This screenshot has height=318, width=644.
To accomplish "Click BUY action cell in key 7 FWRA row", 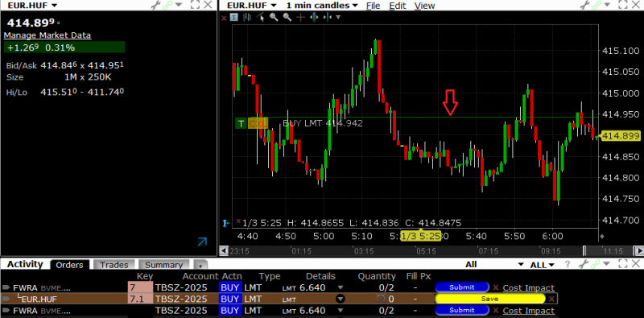I will coord(229,287).
